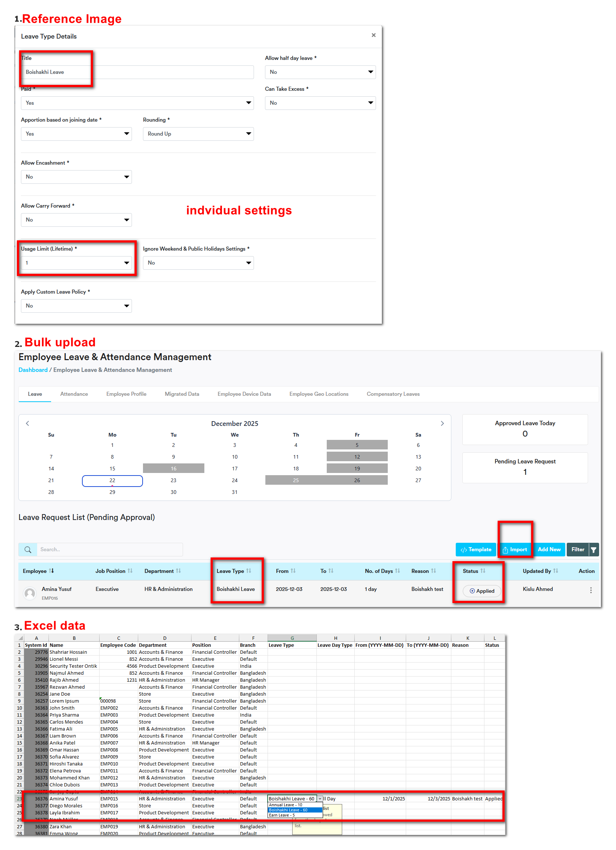The height and width of the screenshot is (850, 616).
Task: Open the Employee Geo Locations tab
Action: (319, 394)
